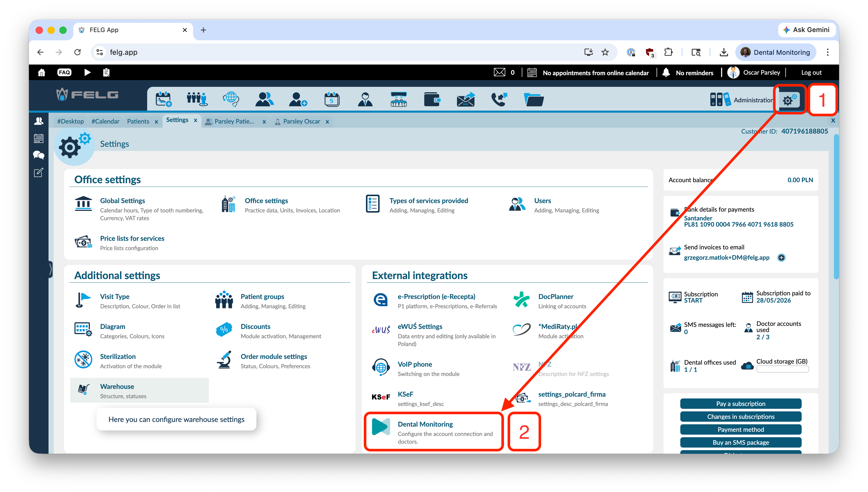This screenshot has height=492, width=868.
Task: Click the edit note icon in the left sidebar
Action: [x=39, y=172]
